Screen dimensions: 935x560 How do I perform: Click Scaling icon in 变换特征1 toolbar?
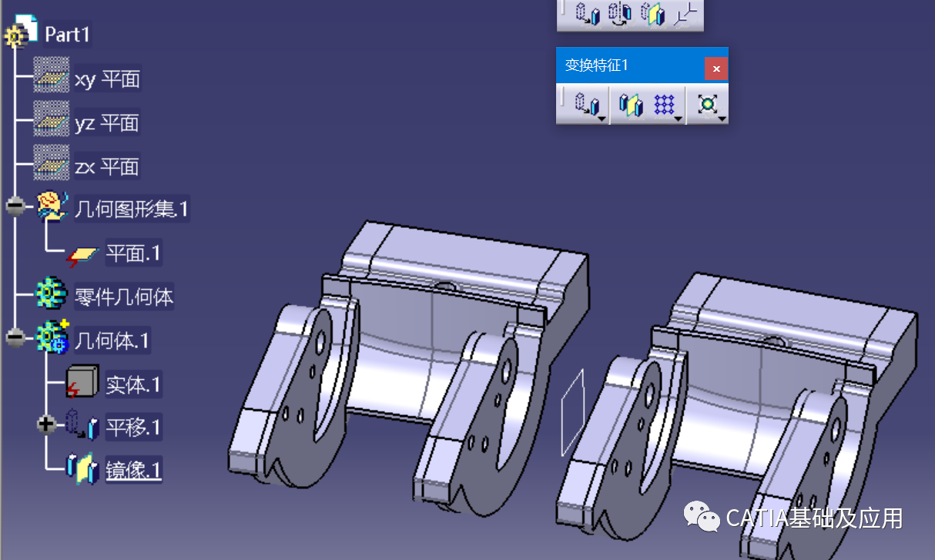coord(707,104)
